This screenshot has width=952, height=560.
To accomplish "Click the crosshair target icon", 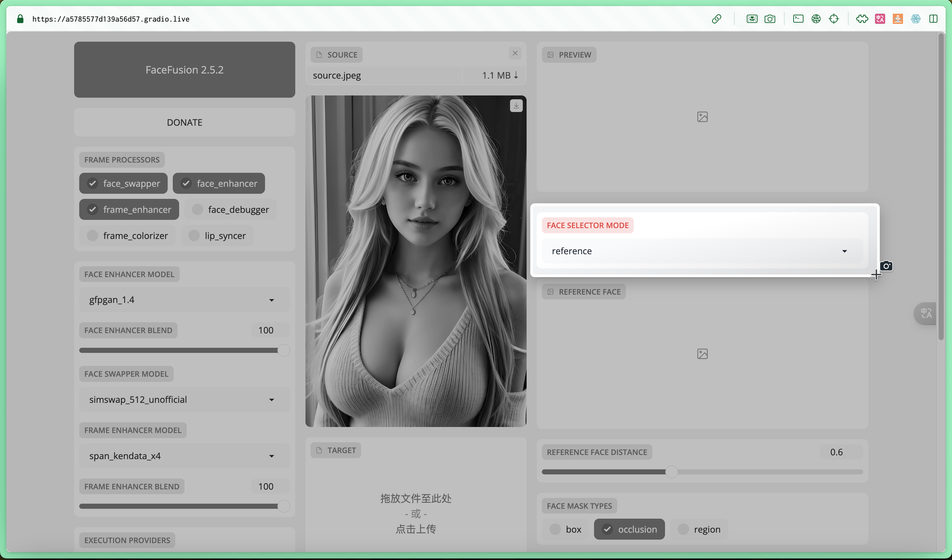I will (834, 19).
